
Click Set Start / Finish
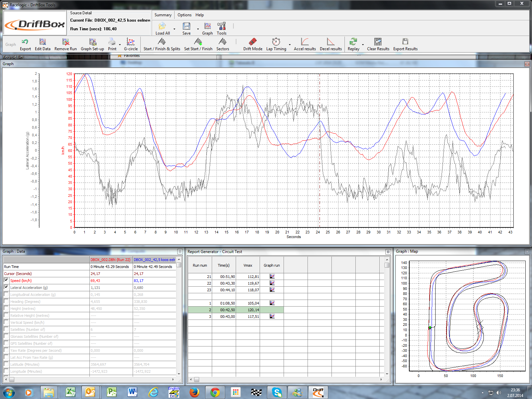(x=198, y=45)
